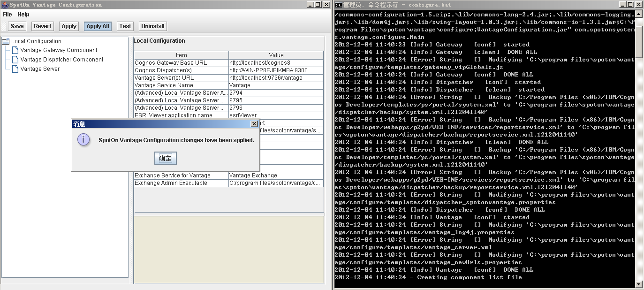Click the Local Configuration panel heading

[x=159, y=41]
